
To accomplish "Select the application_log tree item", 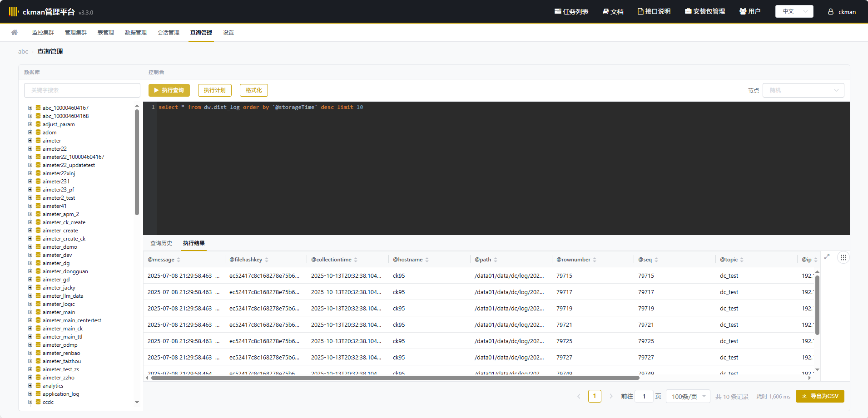I will [61, 394].
